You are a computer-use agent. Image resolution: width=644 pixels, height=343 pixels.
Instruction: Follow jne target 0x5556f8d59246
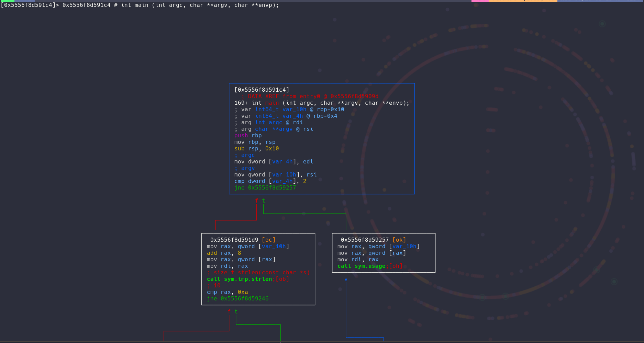tap(244, 299)
